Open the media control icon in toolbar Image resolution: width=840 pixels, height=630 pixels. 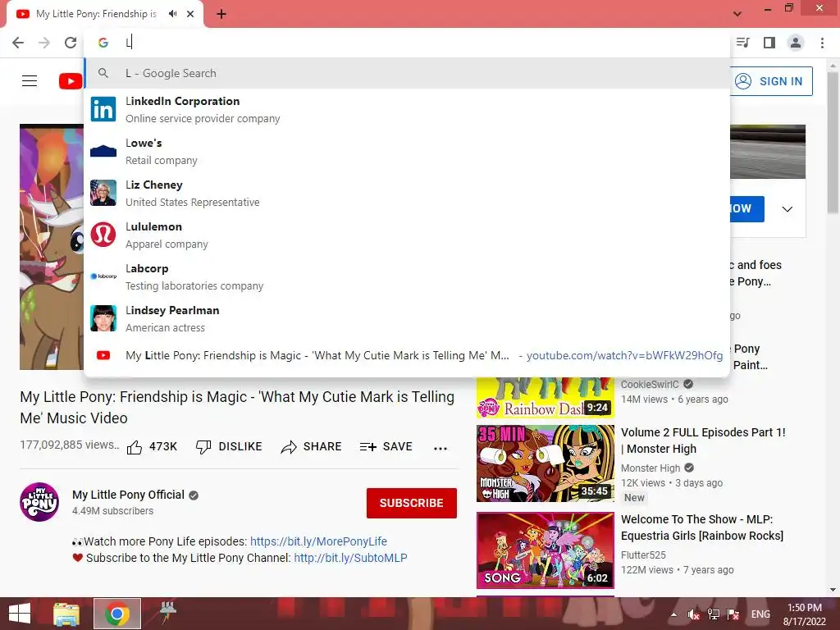point(743,43)
